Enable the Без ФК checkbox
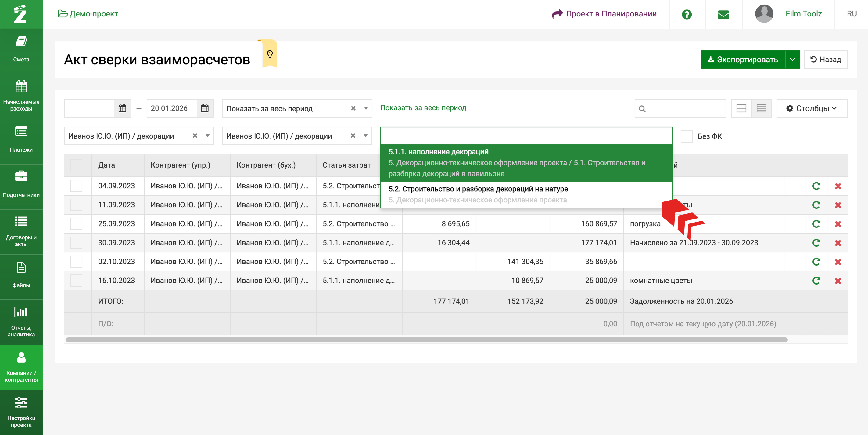868x435 pixels. click(x=687, y=136)
